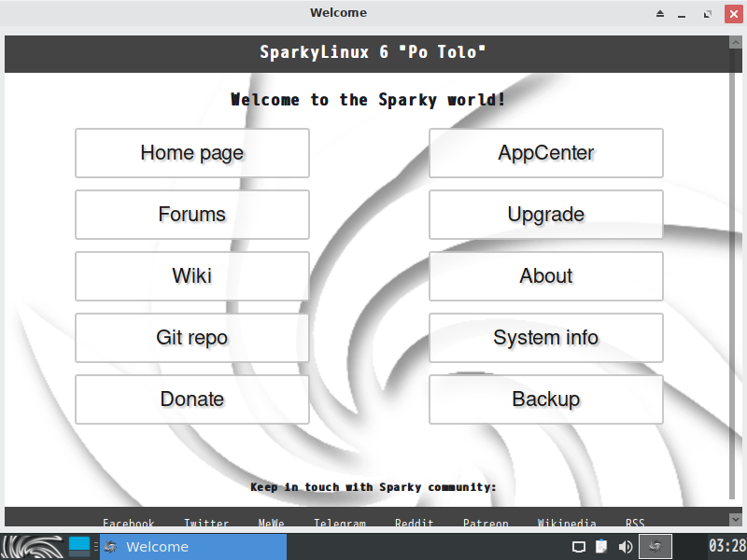Open the Wiki button
747x560 pixels.
tap(192, 275)
